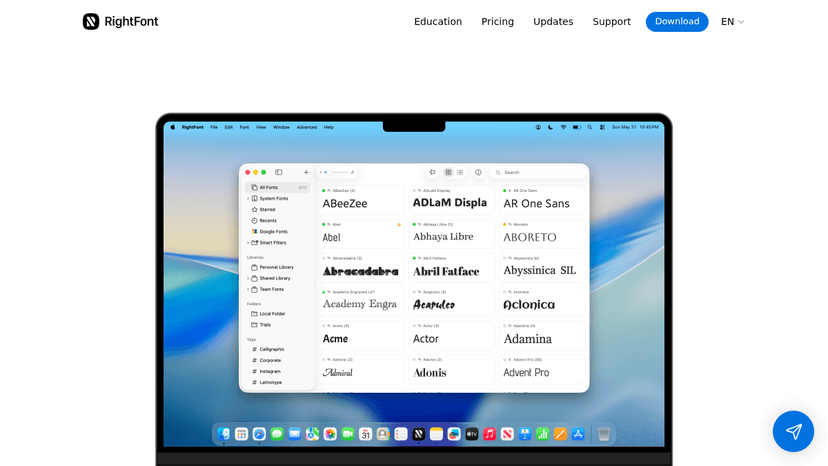Expand the Shared Library chevron
Image resolution: width=828 pixels, height=466 pixels.
248,278
